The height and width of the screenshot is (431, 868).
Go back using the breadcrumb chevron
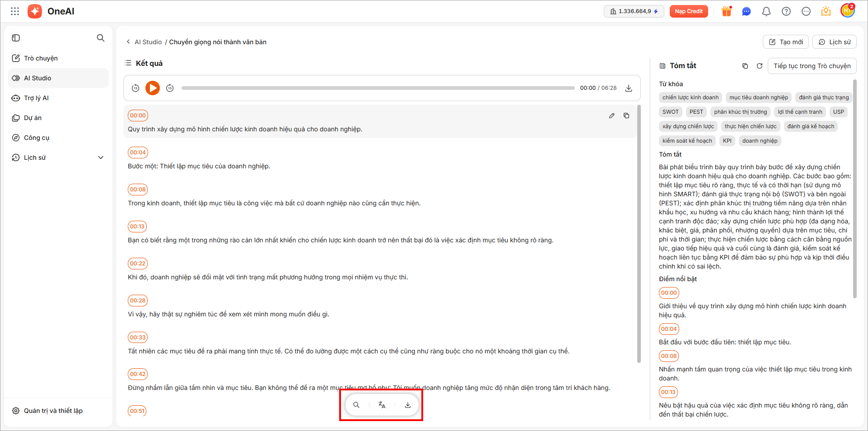click(128, 42)
